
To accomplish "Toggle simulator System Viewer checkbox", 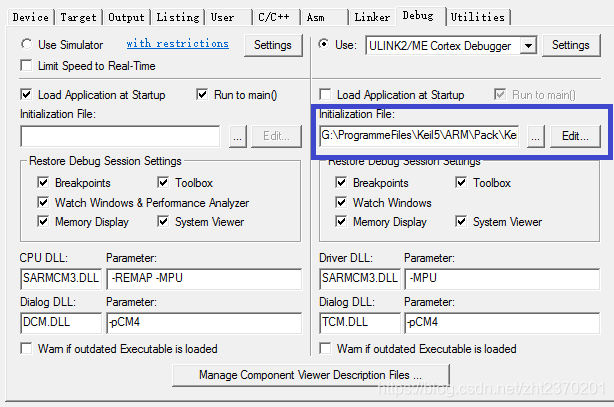I will click(163, 221).
